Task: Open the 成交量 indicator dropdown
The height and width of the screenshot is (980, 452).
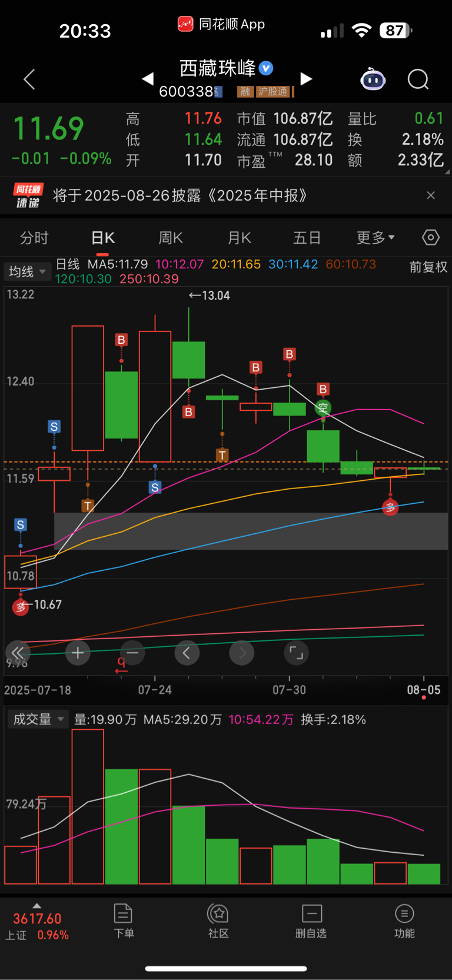Action: [x=38, y=719]
